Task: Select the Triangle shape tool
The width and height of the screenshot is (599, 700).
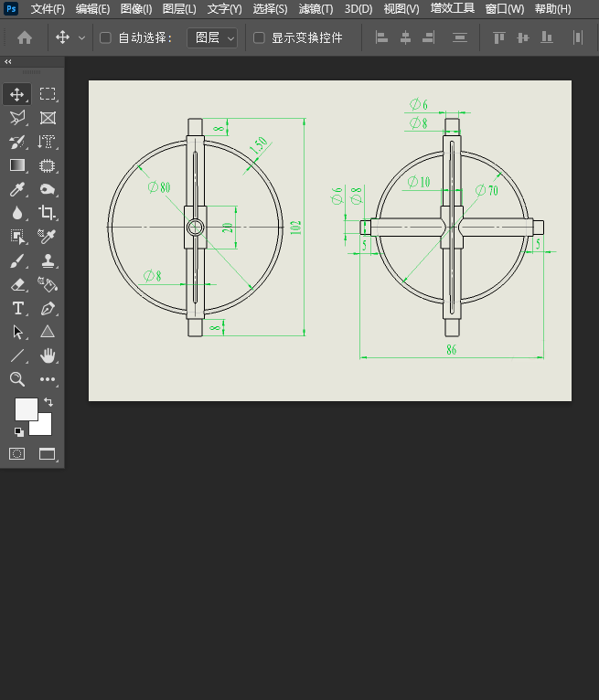Action: [48, 332]
